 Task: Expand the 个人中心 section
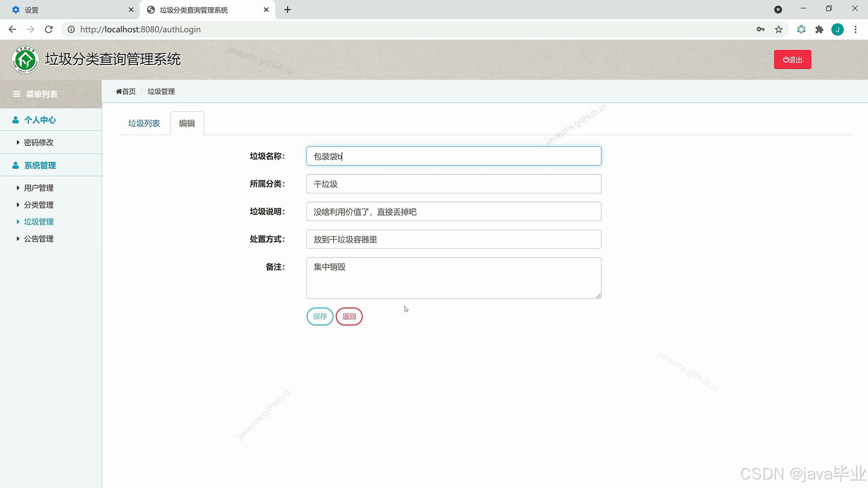tap(51, 120)
